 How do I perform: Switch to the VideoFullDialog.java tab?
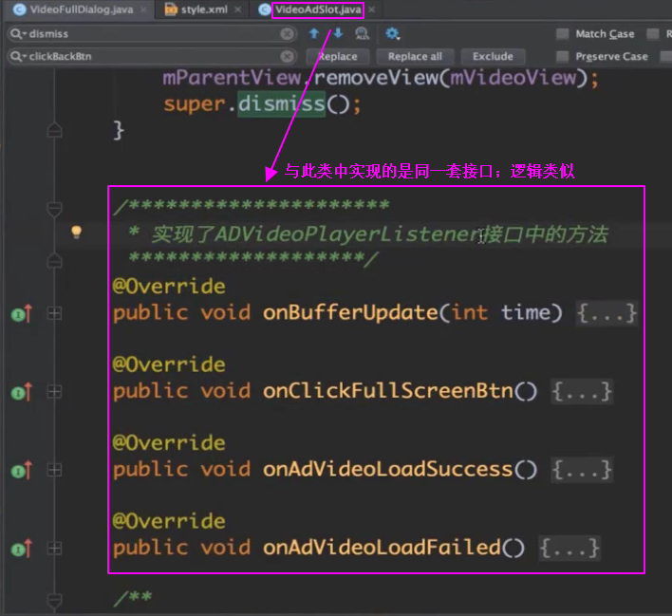81,9
